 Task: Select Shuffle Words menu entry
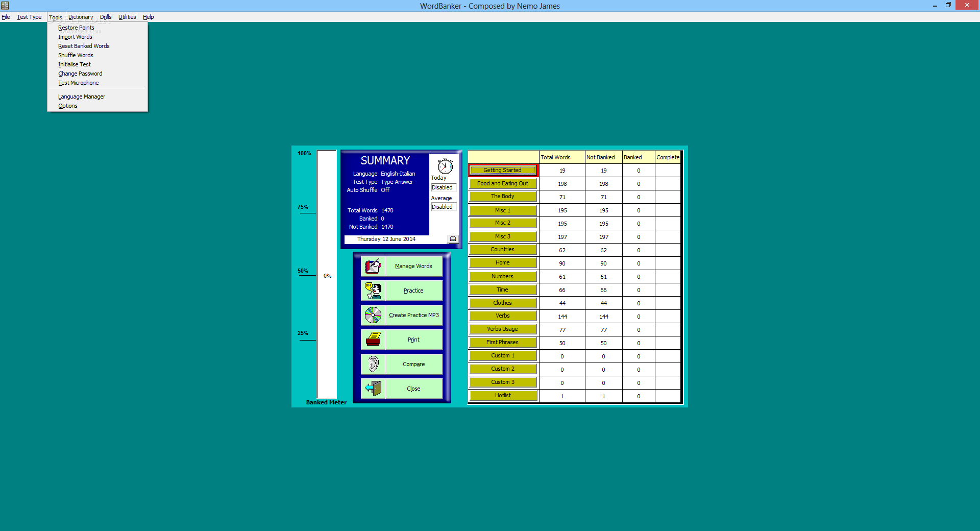[x=97, y=55]
